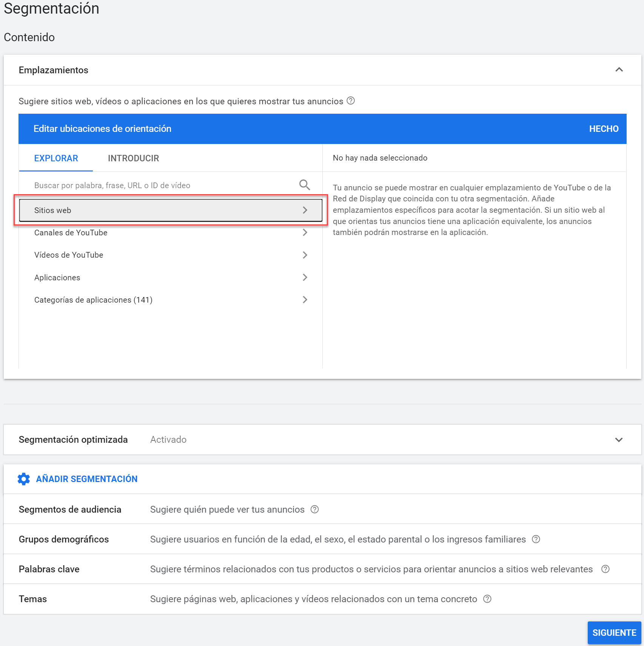Select the Explorar tab
Viewport: 644px width, 646px height.
[x=56, y=158]
